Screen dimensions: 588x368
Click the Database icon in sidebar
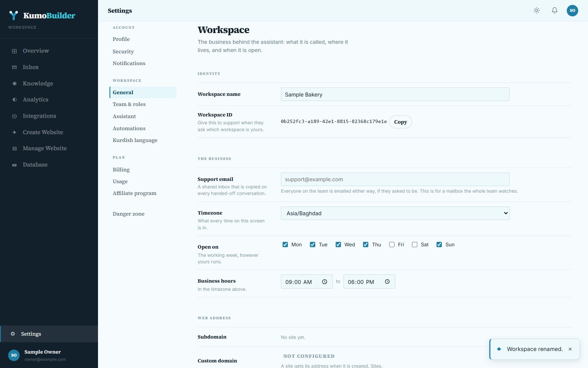click(14, 165)
